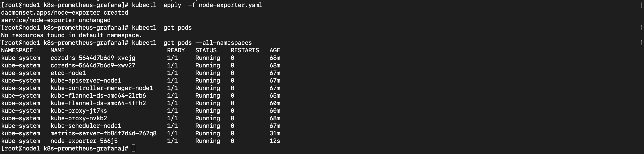Click the NAMESPACE column header
The width and height of the screenshot is (644, 154).
(x=17, y=50)
